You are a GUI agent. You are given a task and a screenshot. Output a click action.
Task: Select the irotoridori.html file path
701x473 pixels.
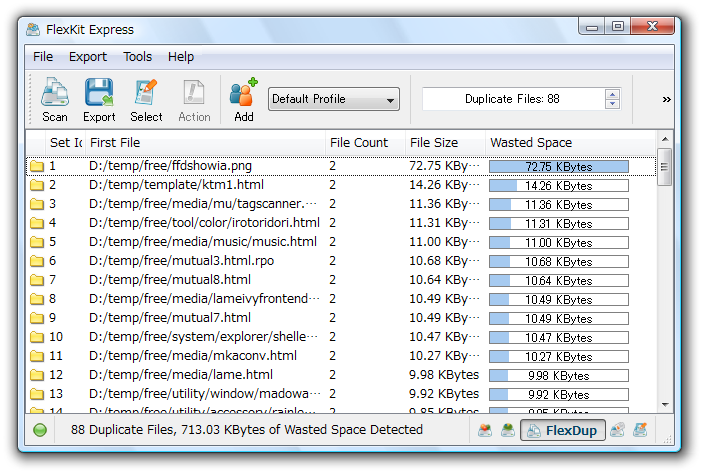(x=204, y=223)
